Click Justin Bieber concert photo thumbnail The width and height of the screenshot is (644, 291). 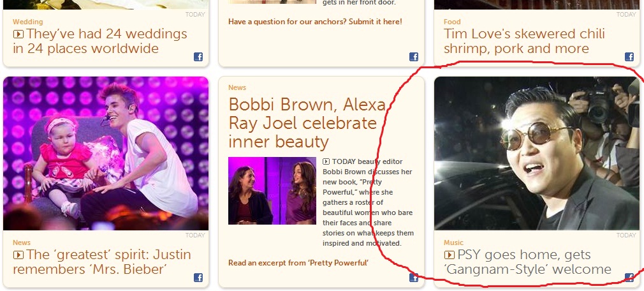click(106, 153)
